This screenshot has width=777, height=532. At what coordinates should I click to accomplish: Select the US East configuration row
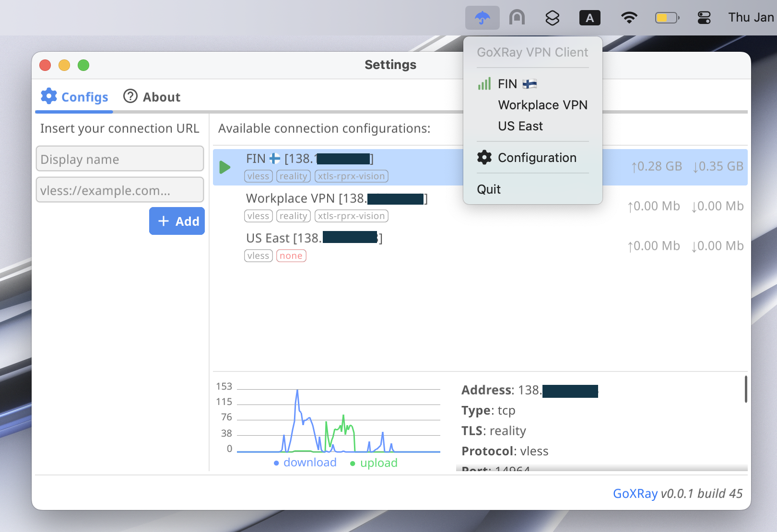coord(480,246)
